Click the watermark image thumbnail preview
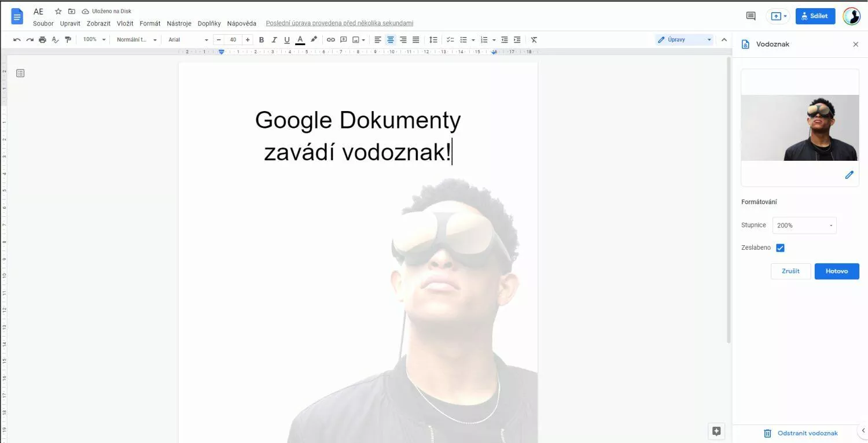 click(x=800, y=128)
